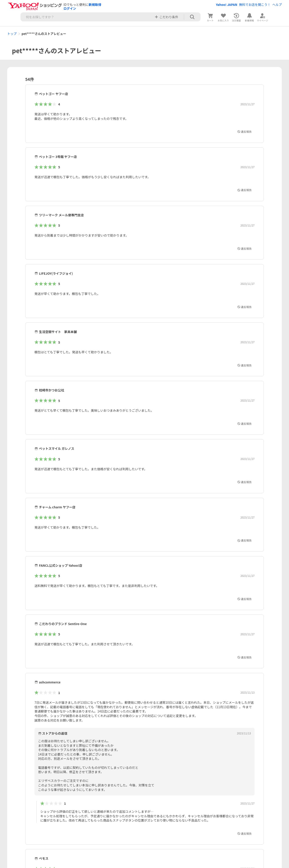This screenshot has width=289, height=868.
Task: Open the FANCL公式ショップ Yahoo!店 store link
Action: [x=60, y=565]
